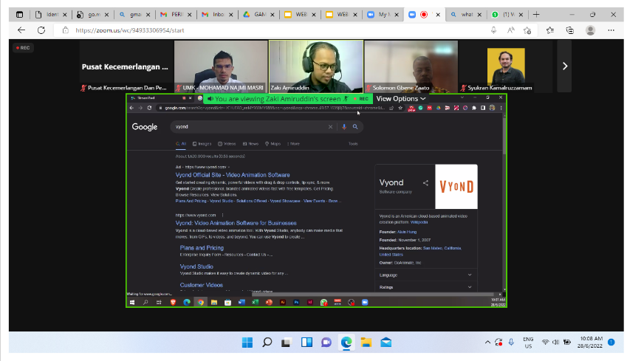Open Wikipedia link in Vyond panel
This screenshot has height=361, width=644.
tap(419, 222)
